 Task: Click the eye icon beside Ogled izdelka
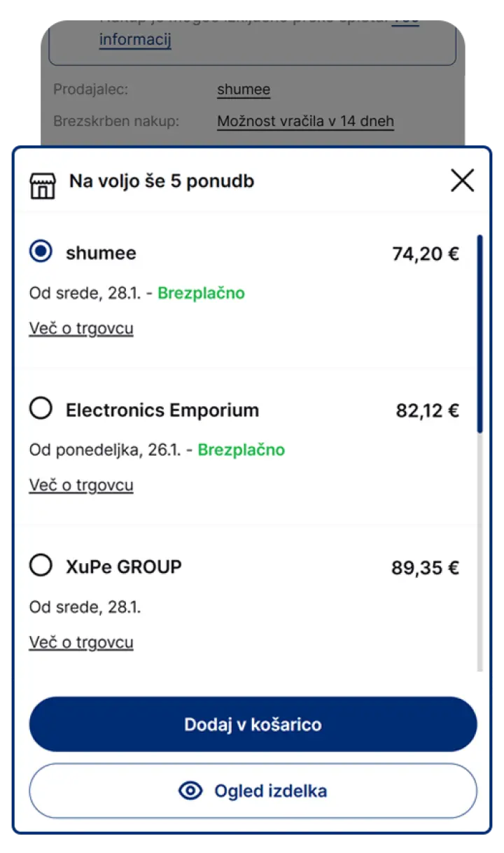pyautogui.click(x=190, y=791)
